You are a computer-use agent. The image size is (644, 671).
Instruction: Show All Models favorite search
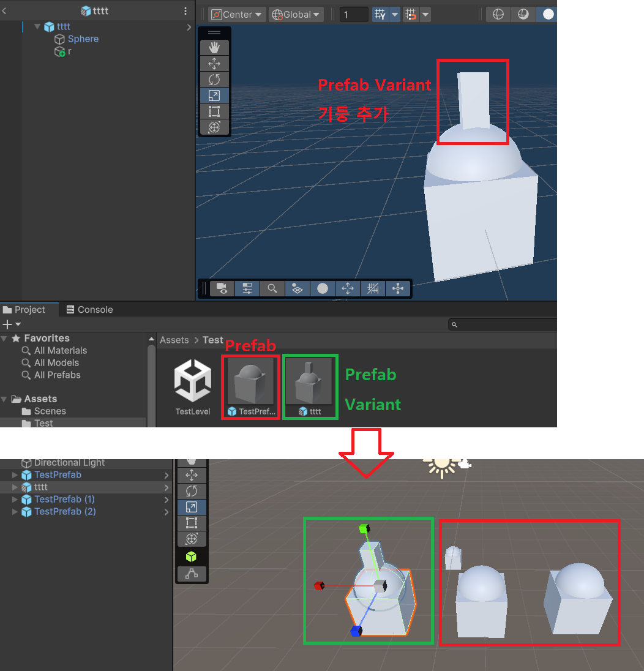tap(56, 363)
